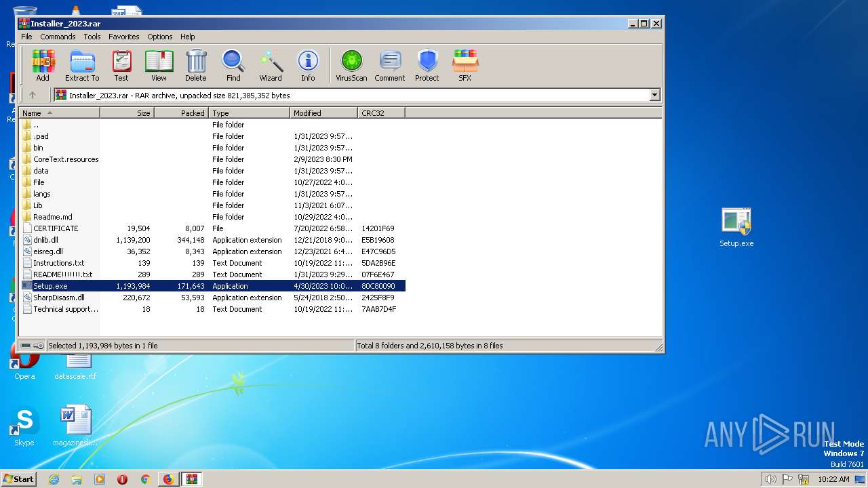Click the Add toolbar icon
The image size is (868, 488).
coord(43,66)
